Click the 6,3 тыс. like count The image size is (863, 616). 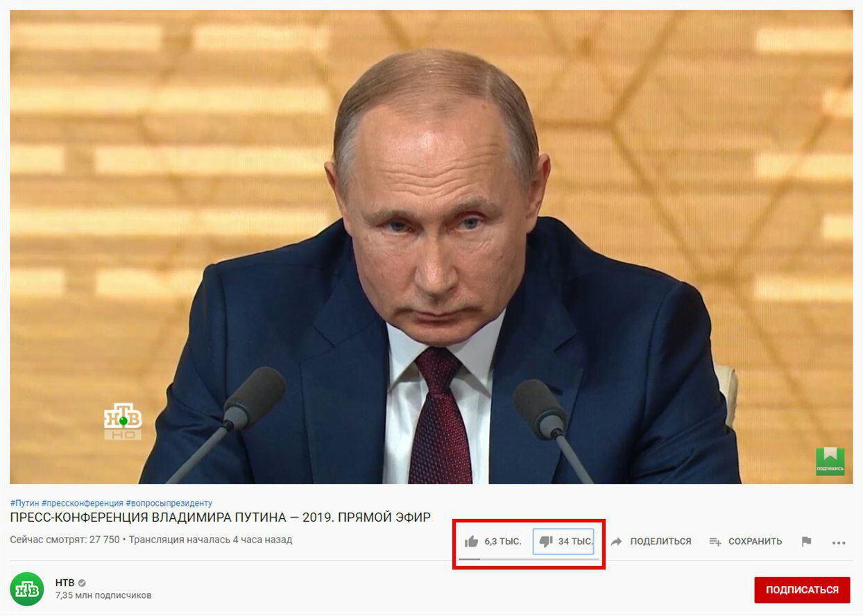(503, 542)
